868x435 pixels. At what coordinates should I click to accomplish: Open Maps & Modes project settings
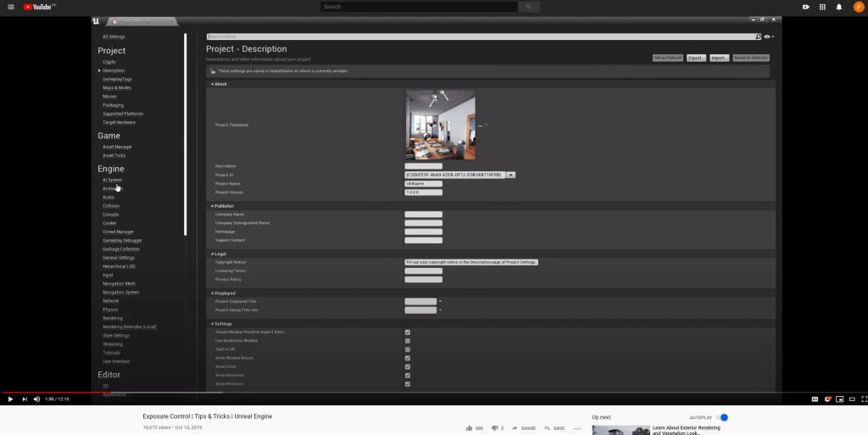point(117,88)
